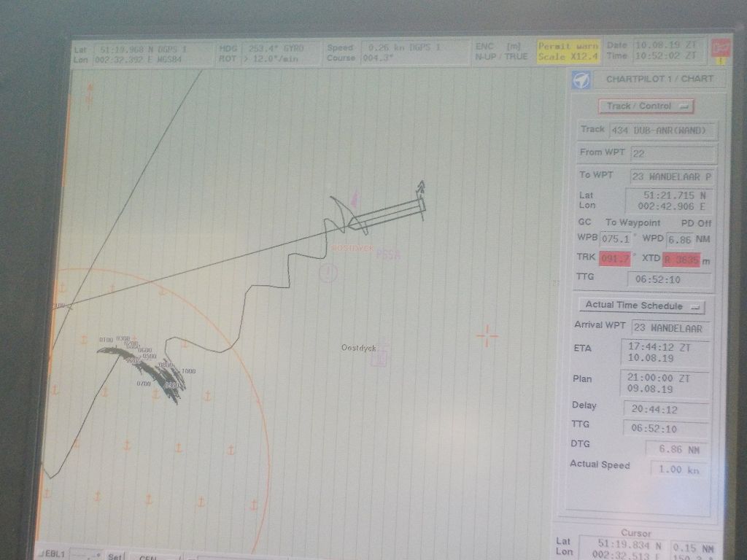This screenshot has width=747, height=560.
Task: Click the magenta circled exclamation caution symbol
Action: [x=328, y=273]
